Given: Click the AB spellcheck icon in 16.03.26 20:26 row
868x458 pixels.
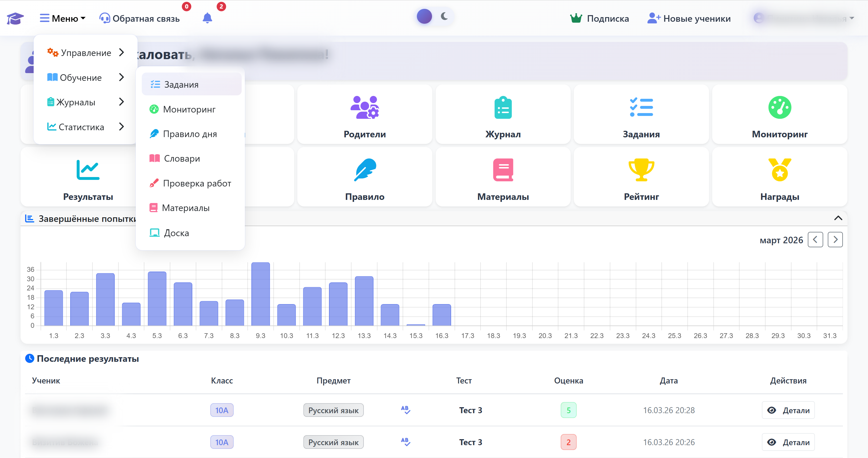Looking at the screenshot, I should tap(405, 442).
